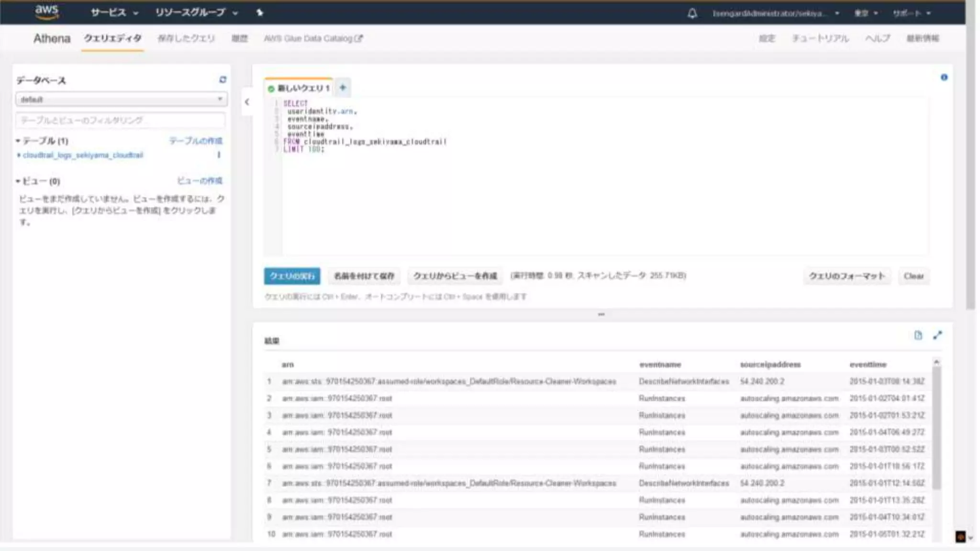This screenshot has width=980, height=551.
Task: Refresh the database list icon
Action: point(223,80)
